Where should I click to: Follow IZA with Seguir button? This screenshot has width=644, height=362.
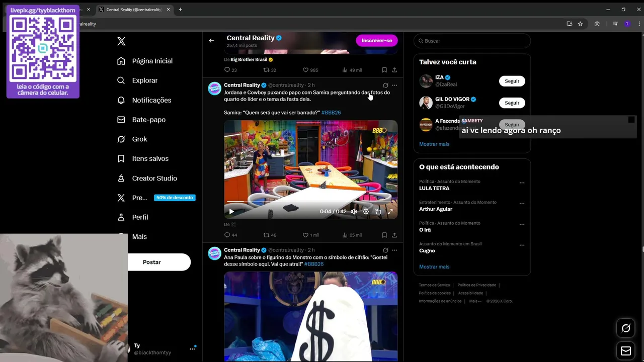[x=512, y=81]
